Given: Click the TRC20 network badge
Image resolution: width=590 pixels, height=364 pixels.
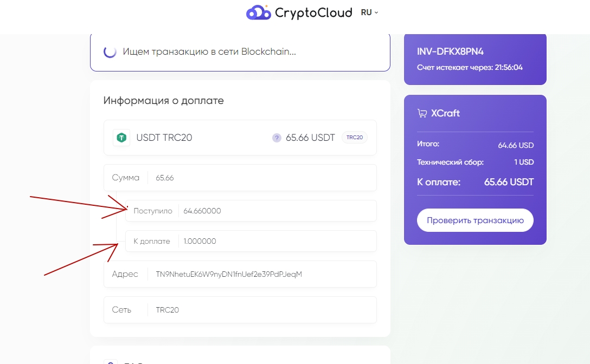Looking at the screenshot, I should coord(354,138).
